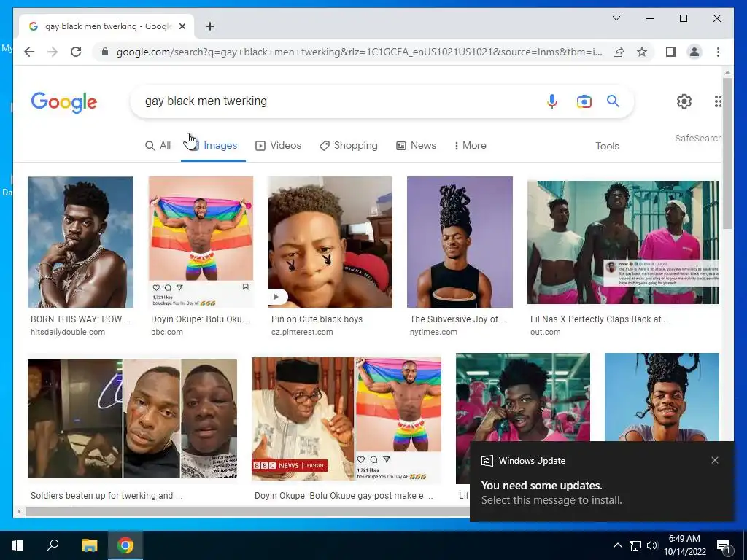Screen dimensions: 747x560
Task: Switch to the Videos tab
Action: coord(278,146)
